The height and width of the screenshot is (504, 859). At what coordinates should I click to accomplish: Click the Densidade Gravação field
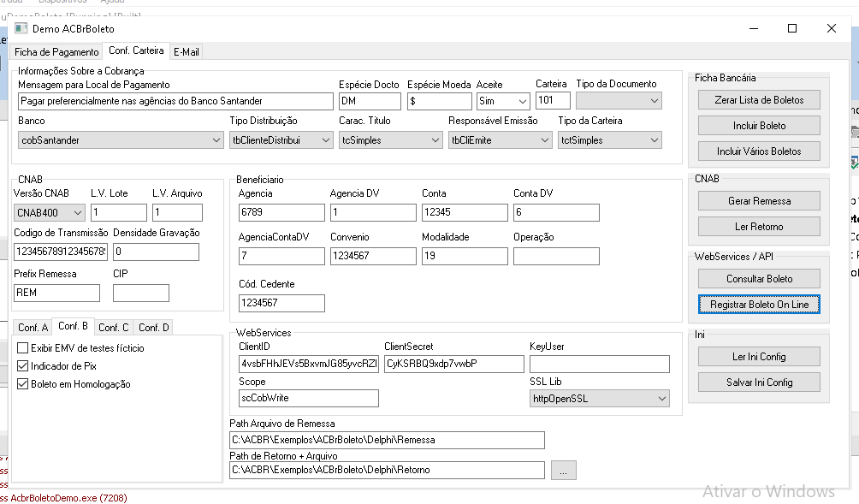(x=156, y=252)
